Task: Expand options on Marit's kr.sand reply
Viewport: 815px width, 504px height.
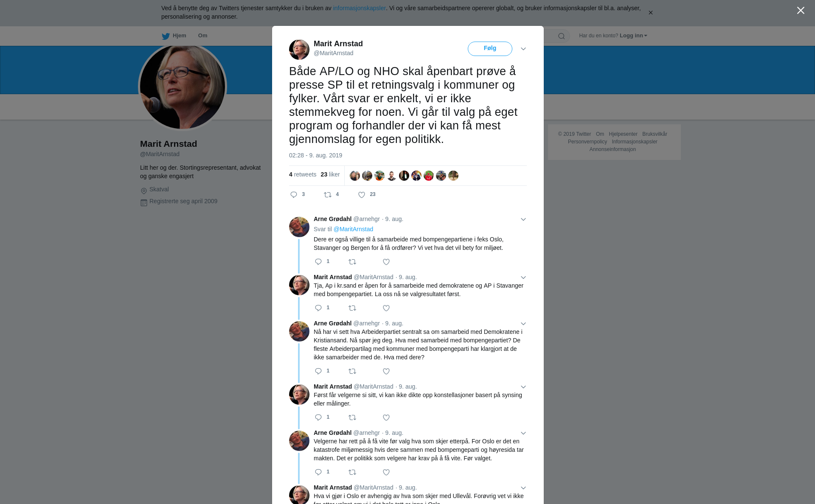Action: (523, 277)
